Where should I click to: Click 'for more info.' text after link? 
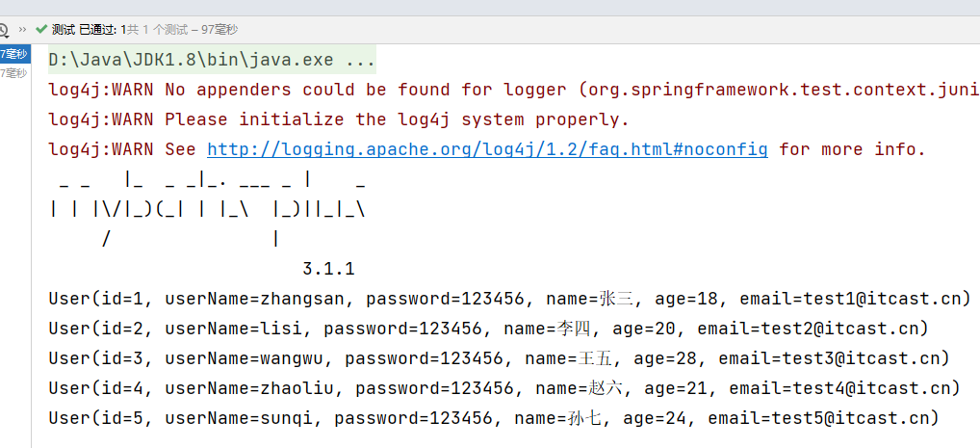pos(851,149)
